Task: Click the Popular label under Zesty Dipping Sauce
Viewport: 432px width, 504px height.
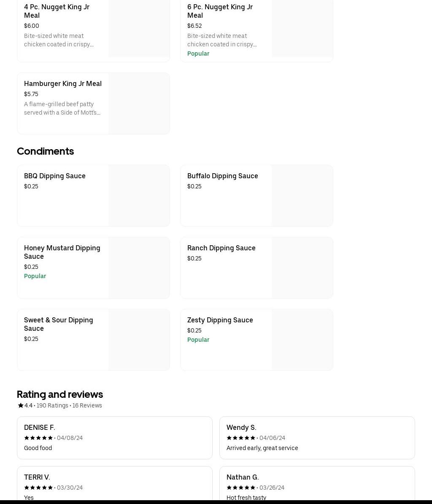Action: 198,340
